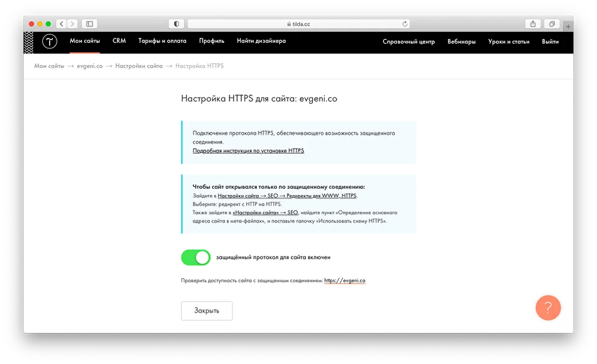
Task: Show all tabs overview
Action: click(552, 24)
